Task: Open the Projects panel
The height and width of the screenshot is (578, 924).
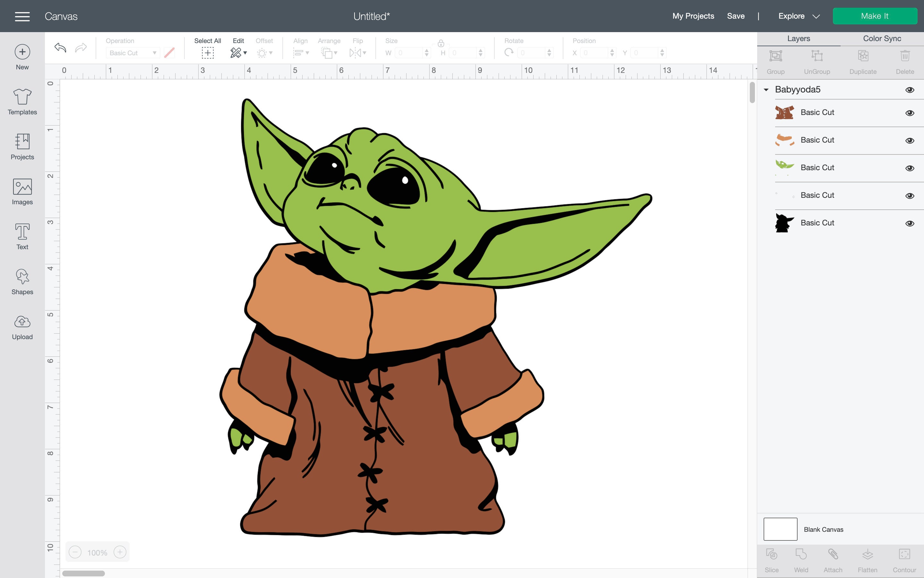Action: pos(22,147)
